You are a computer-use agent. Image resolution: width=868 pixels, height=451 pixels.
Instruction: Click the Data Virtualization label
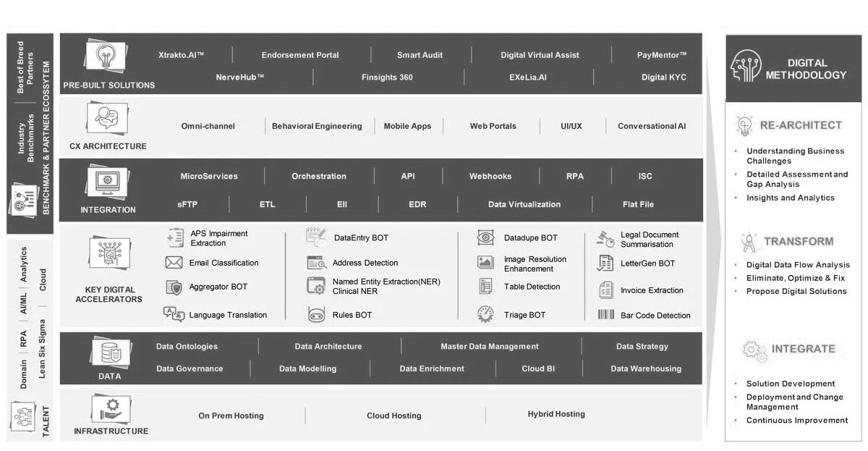click(524, 204)
